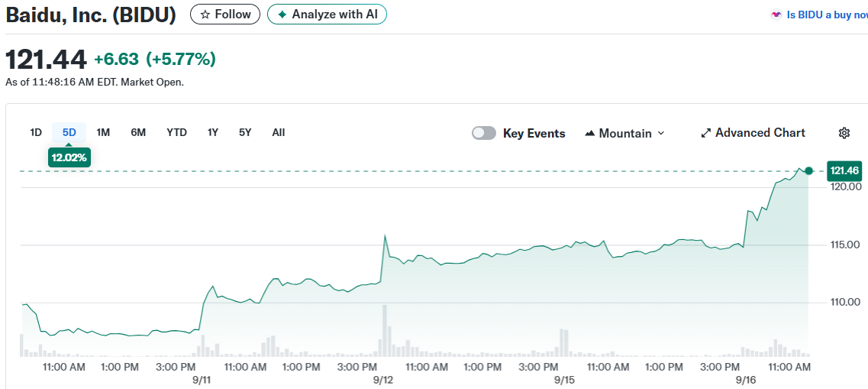Click the Follow star button

click(224, 15)
